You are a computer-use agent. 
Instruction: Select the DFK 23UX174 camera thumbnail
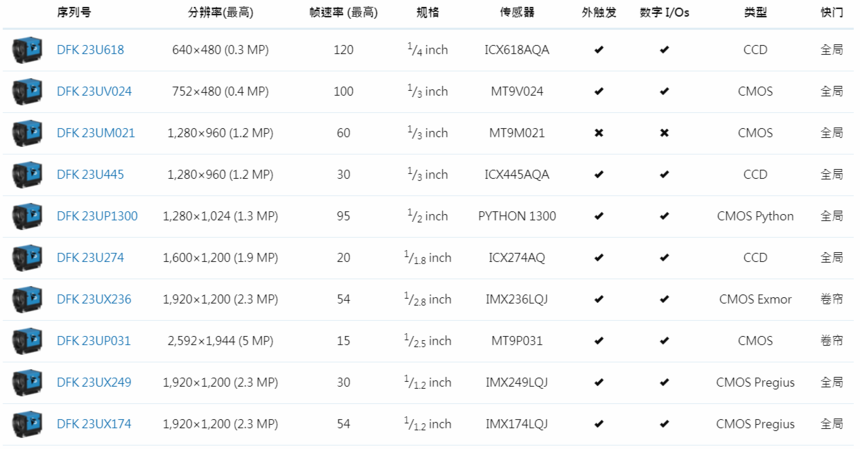click(x=27, y=424)
